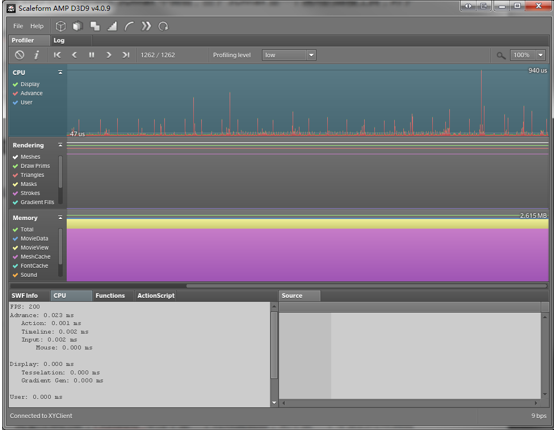Viewport: 554px width, 430px height.
Task: Click the solid shaded cube toolbar icon
Action: point(77,26)
